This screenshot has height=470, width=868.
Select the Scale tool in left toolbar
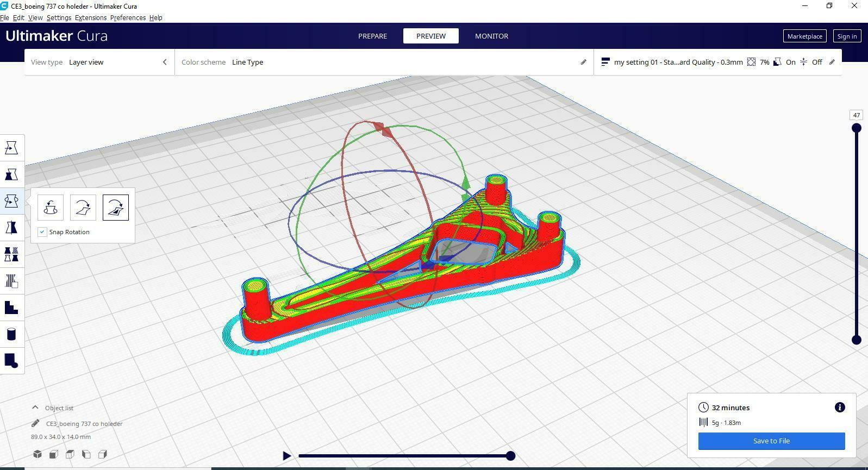(x=11, y=174)
